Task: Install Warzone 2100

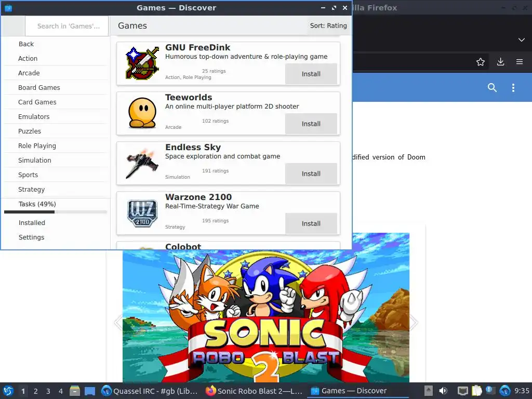Action: [311, 223]
